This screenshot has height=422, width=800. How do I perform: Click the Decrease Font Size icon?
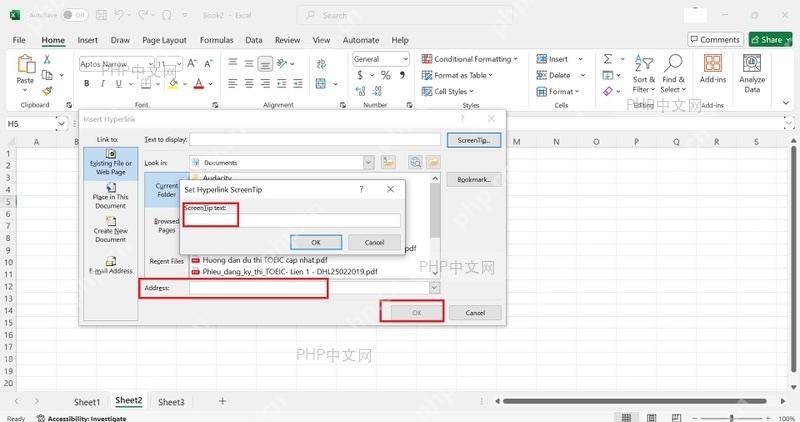point(208,63)
